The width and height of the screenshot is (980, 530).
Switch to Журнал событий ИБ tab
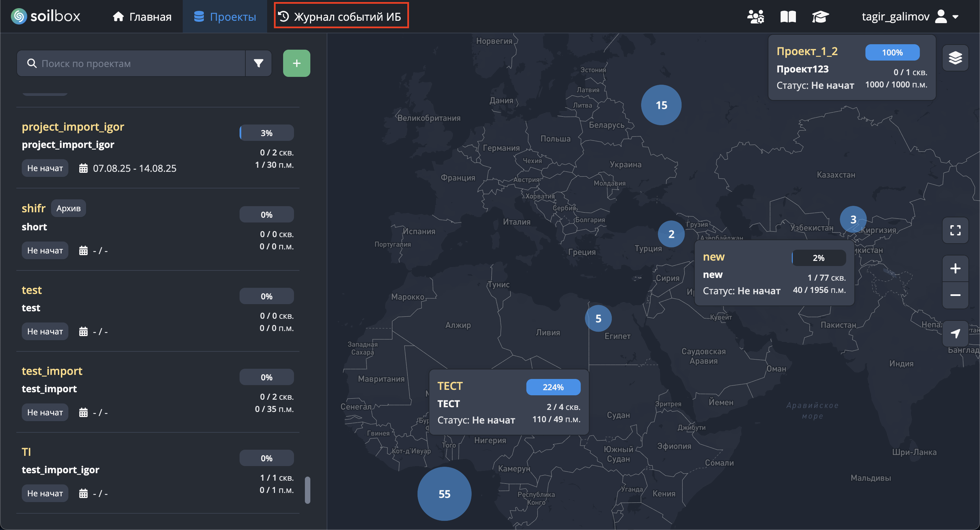[341, 16]
